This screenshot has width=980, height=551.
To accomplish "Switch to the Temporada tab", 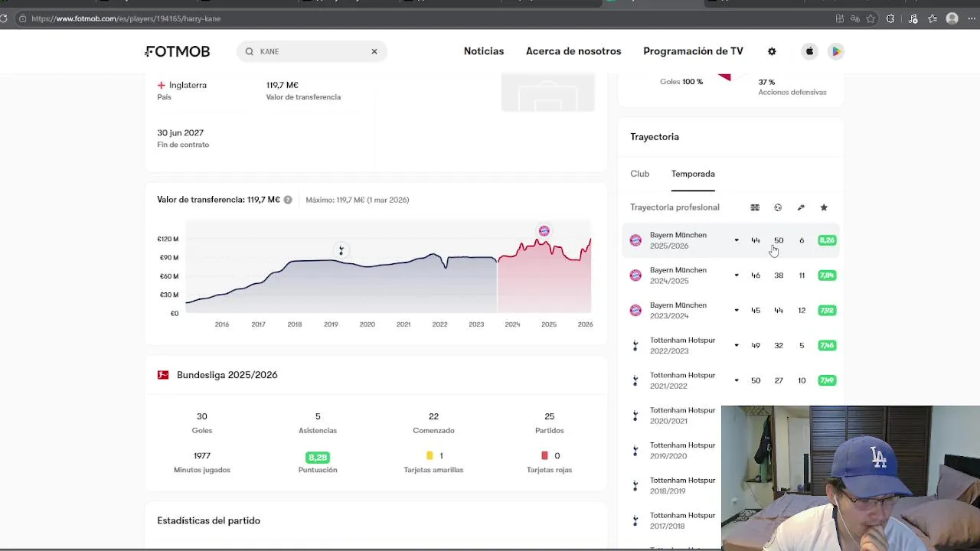I will [693, 174].
